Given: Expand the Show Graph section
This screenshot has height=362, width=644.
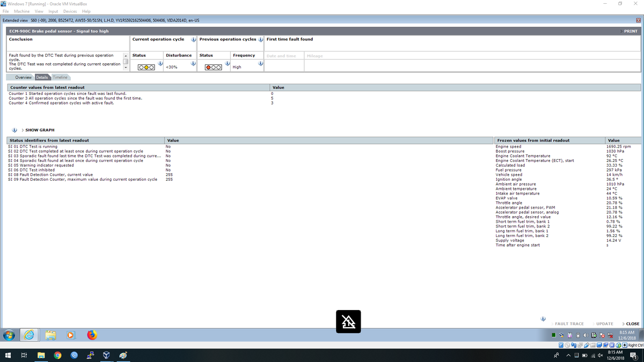Looking at the screenshot, I should click(40, 130).
